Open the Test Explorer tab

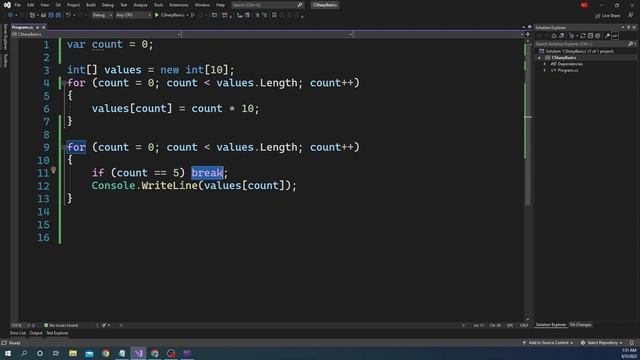click(57, 333)
